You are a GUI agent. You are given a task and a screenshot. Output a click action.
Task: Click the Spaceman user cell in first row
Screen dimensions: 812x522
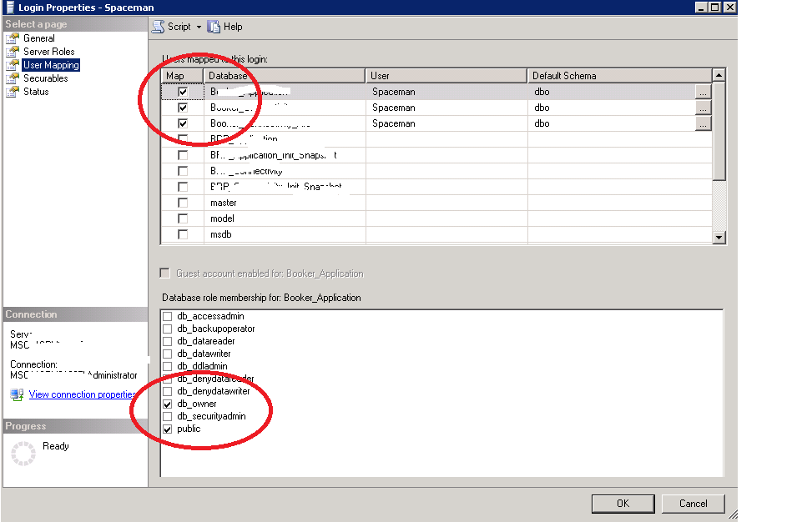[x=446, y=92]
